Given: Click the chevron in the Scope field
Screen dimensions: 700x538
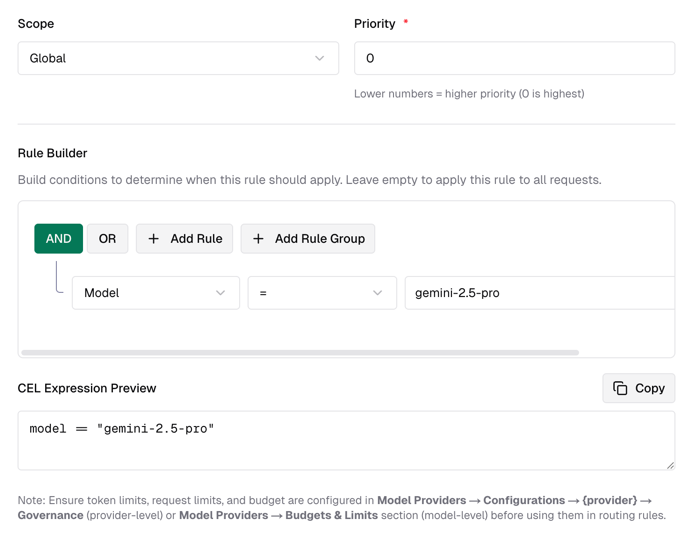Looking at the screenshot, I should (320, 59).
